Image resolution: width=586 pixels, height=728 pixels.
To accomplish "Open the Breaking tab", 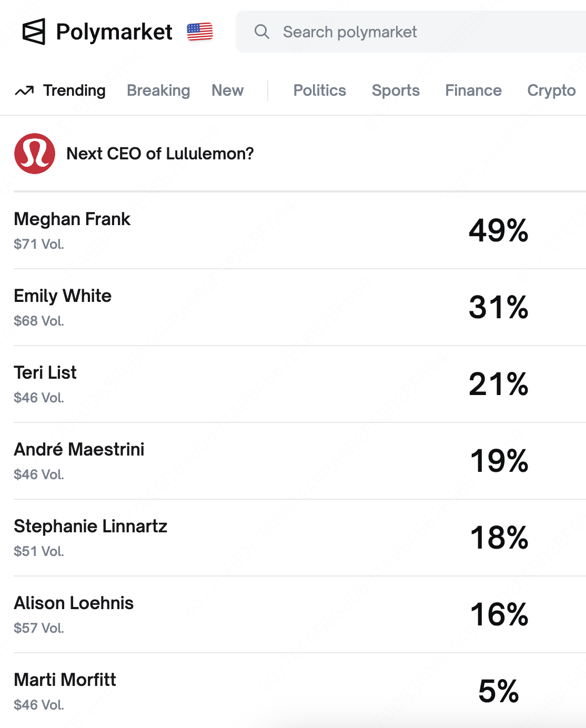I will 158,90.
